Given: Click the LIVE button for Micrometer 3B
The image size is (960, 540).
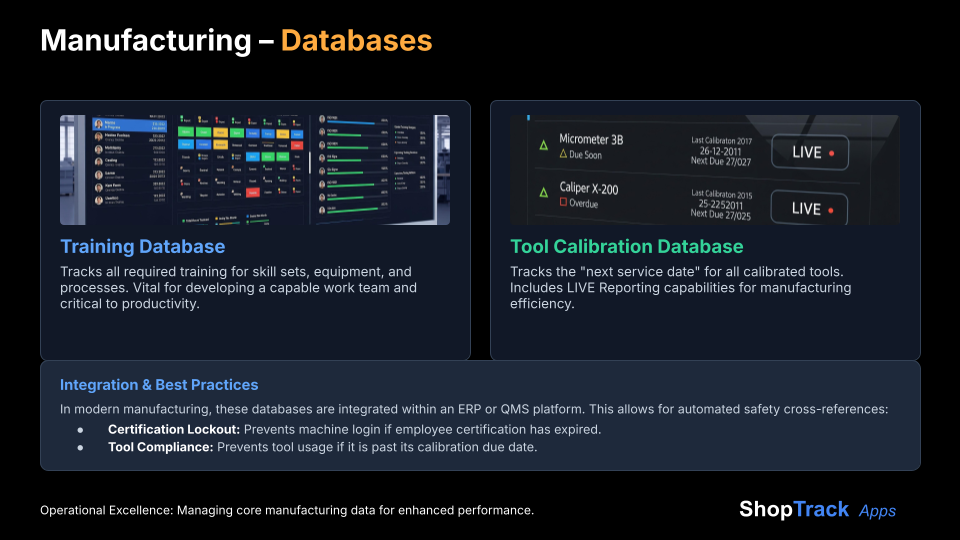Looking at the screenshot, I should coord(810,152).
